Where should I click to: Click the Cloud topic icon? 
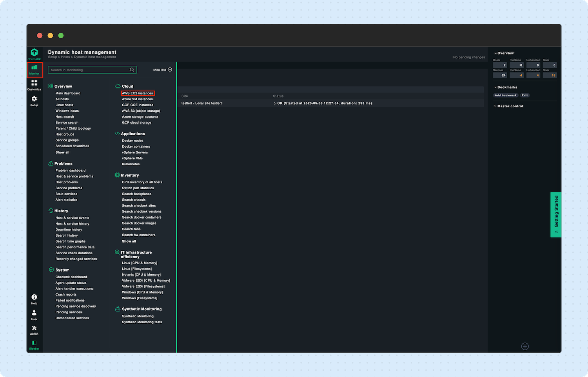pyautogui.click(x=118, y=86)
